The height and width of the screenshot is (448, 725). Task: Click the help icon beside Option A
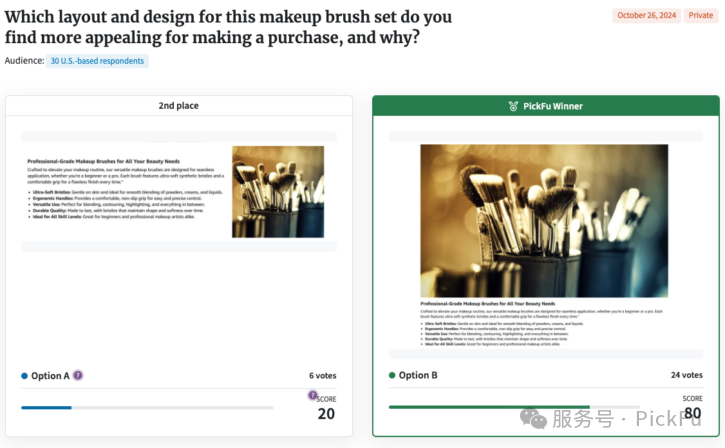click(78, 376)
